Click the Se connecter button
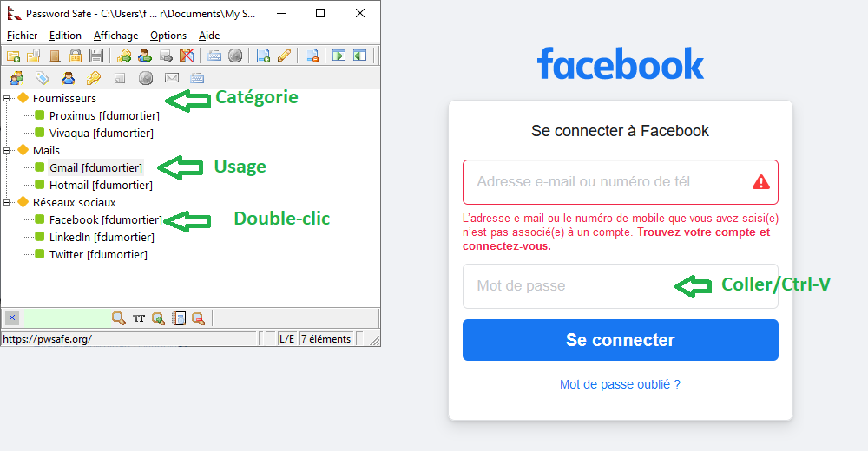 pyautogui.click(x=621, y=340)
